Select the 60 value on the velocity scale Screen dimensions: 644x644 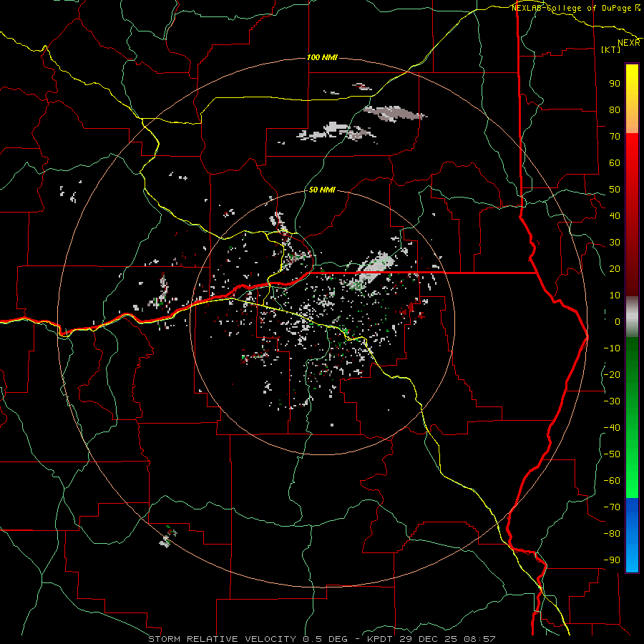tap(615, 162)
